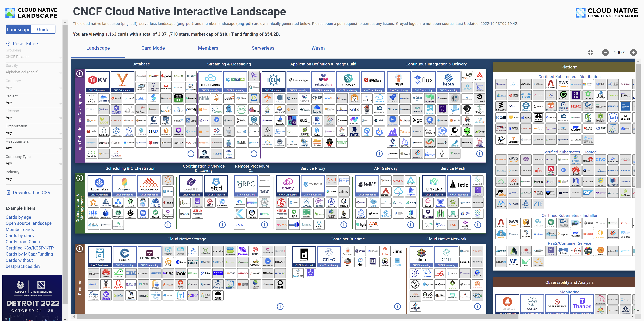
Task: Open the etcd project card
Action: click(x=216, y=186)
